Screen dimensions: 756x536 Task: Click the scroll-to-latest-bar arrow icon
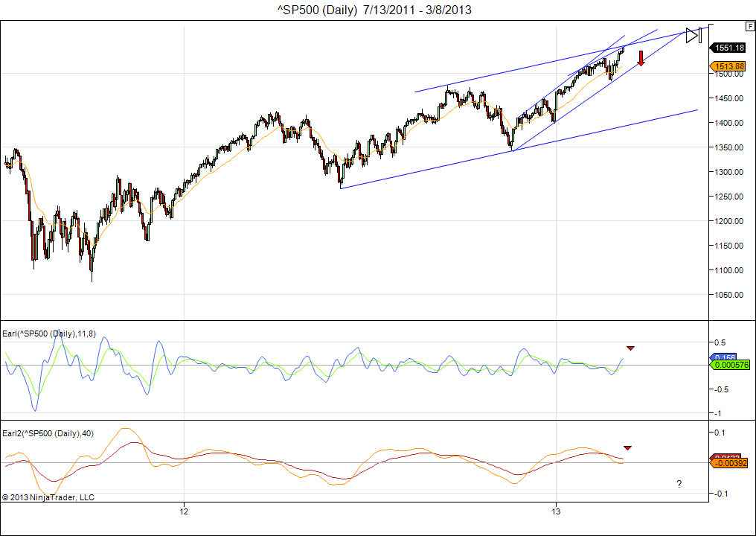[694, 35]
